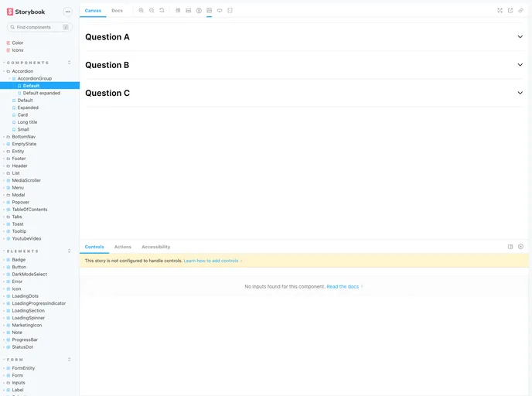
Task: Expand Question C accordion chevron
Action: [520, 93]
